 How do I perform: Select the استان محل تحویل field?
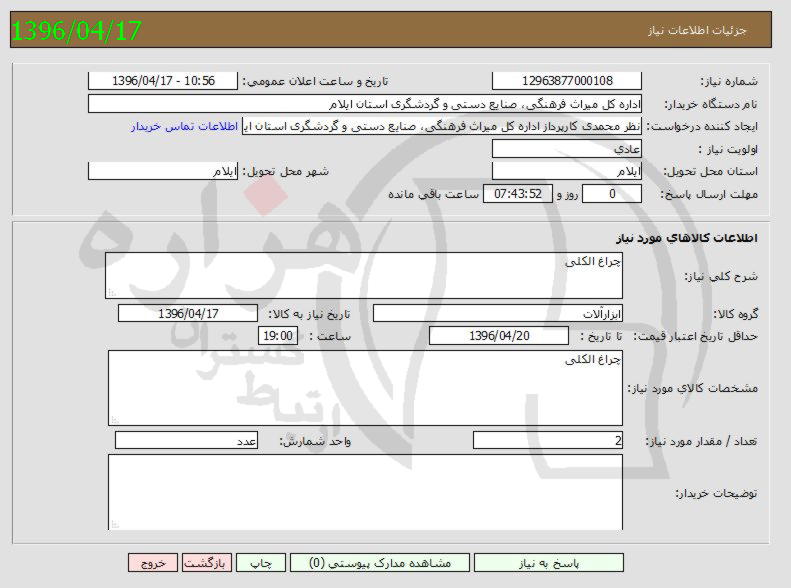tap(567, 171)
